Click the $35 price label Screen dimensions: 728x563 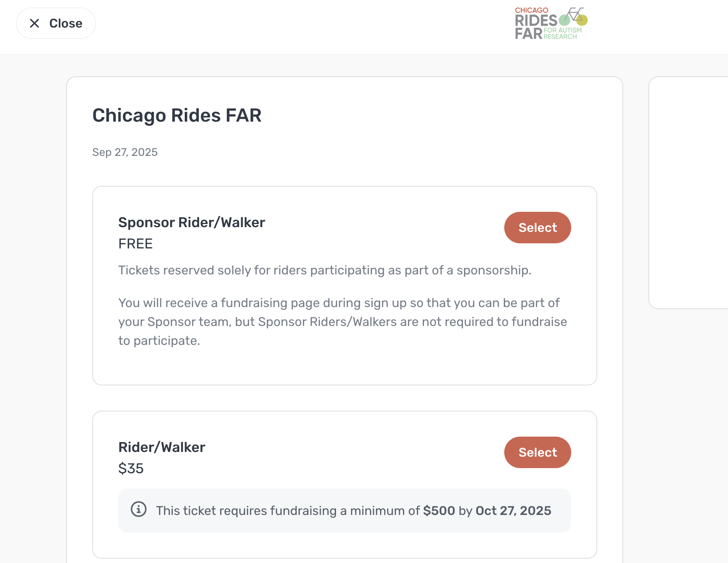click(131, 469)
